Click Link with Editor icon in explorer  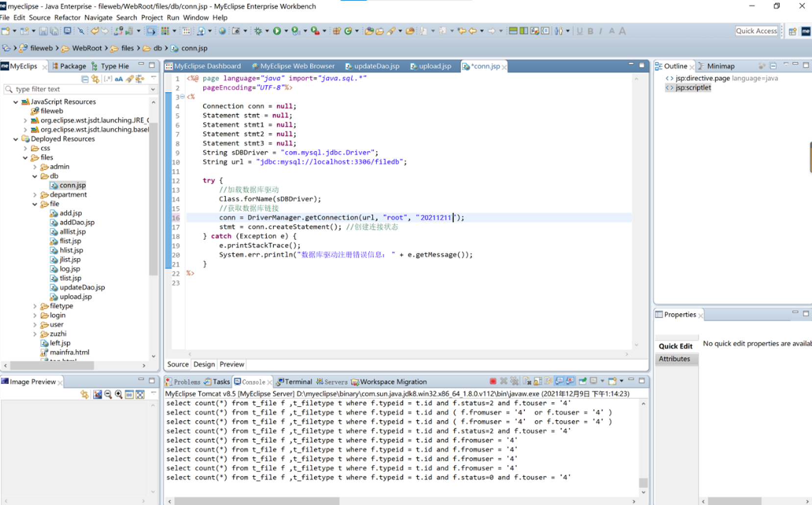(x=95, y=79)
